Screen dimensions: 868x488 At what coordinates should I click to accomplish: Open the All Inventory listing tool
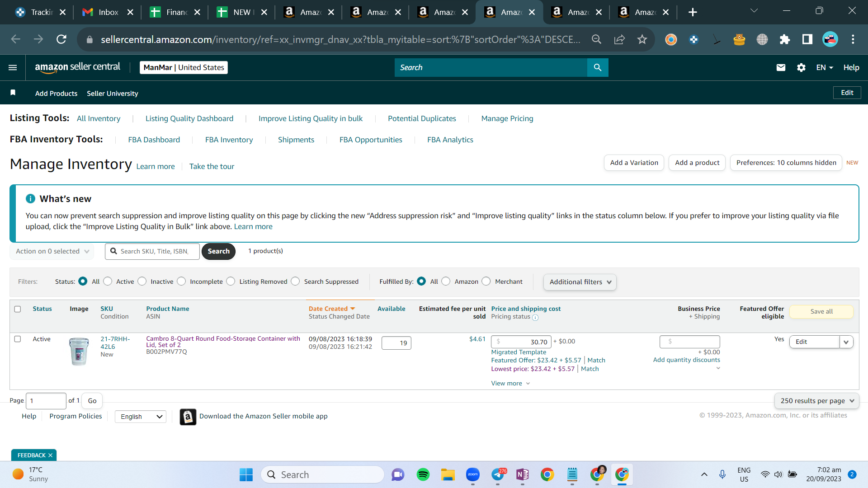click(99, 118)
